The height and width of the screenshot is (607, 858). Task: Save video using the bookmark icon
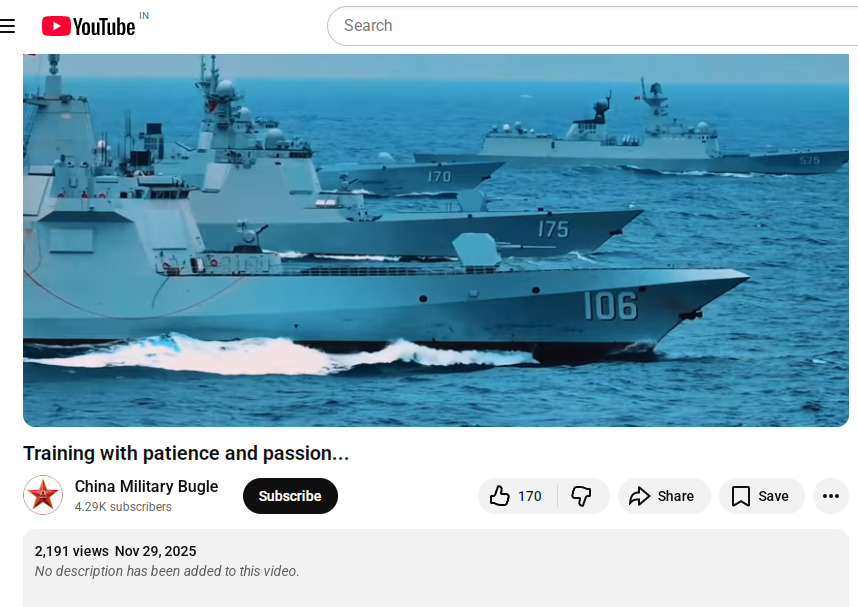[x=741, y=496]
